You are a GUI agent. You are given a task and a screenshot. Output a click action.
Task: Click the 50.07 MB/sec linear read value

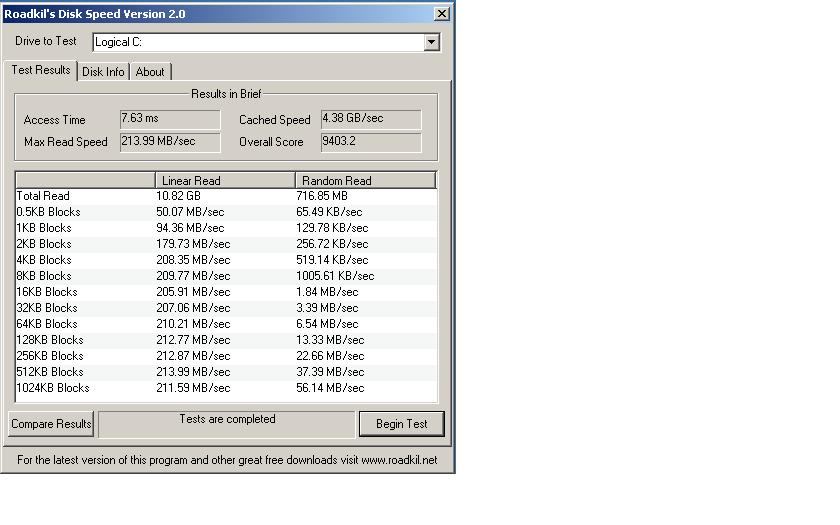190,212
